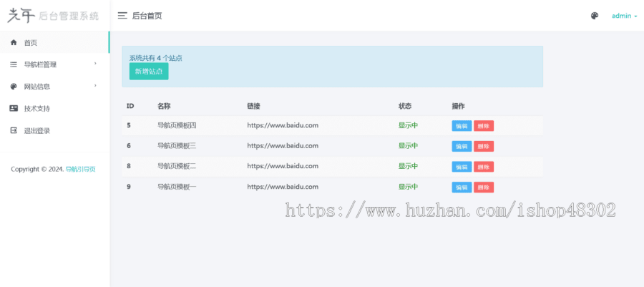Open the admin user dropdown
The width and height of the screenshot is (644, 287).
point(624,16)
